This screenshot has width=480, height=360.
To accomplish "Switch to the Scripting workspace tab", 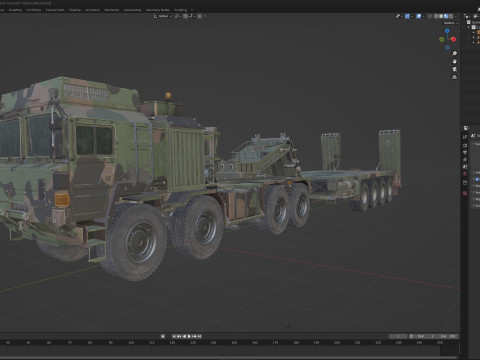I will tap(181, 10).
